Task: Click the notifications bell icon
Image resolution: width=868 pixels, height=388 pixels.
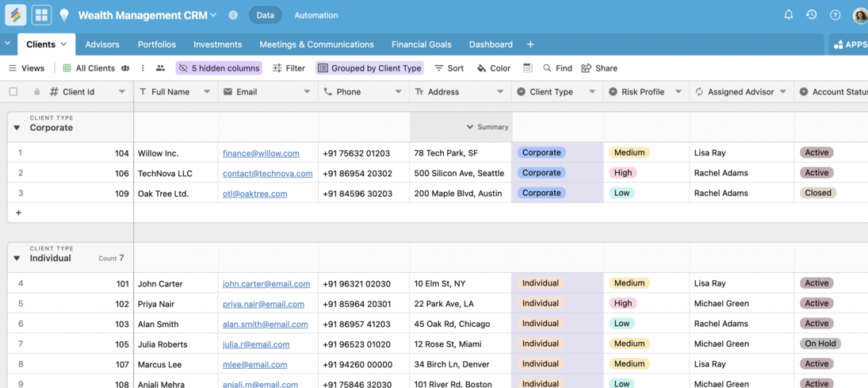Action: point(788,15)
